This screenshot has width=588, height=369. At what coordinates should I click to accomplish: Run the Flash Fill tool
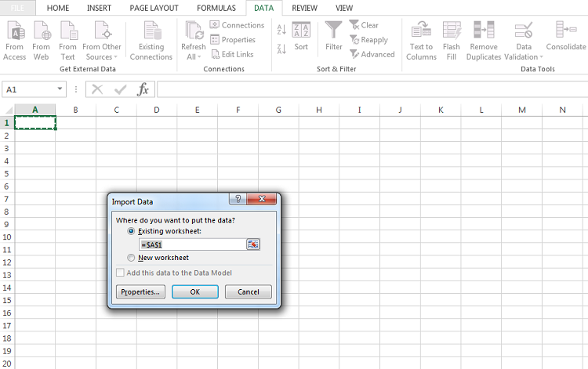pos(452,31)
